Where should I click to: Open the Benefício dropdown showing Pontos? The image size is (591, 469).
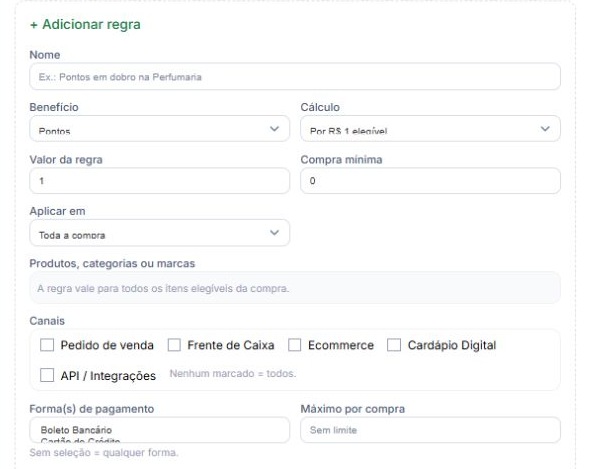159,129
